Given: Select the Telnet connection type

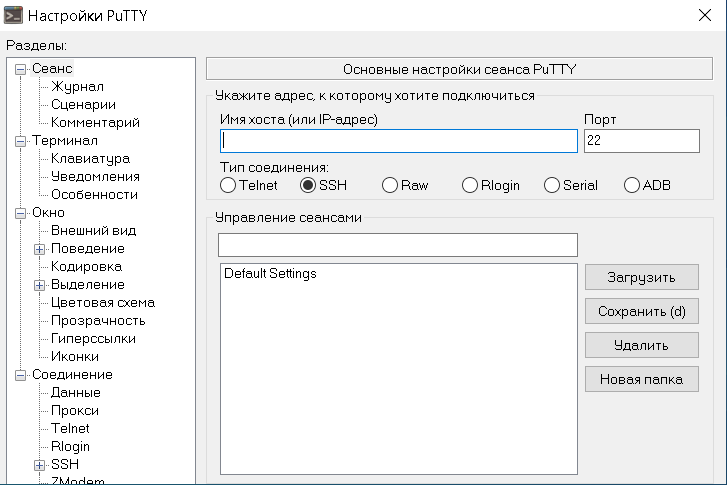Looking at the screenshot, I should coord(228,185).
